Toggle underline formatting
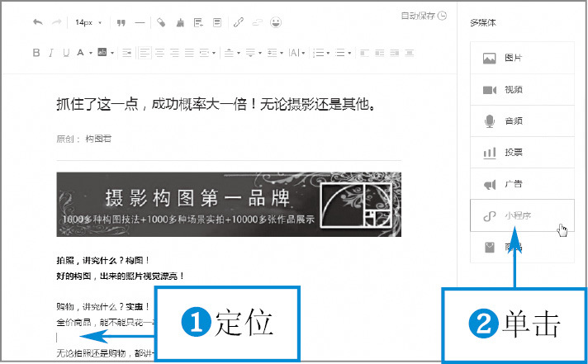The width and height of the screenshot is (588, 364). pos(66,53)
